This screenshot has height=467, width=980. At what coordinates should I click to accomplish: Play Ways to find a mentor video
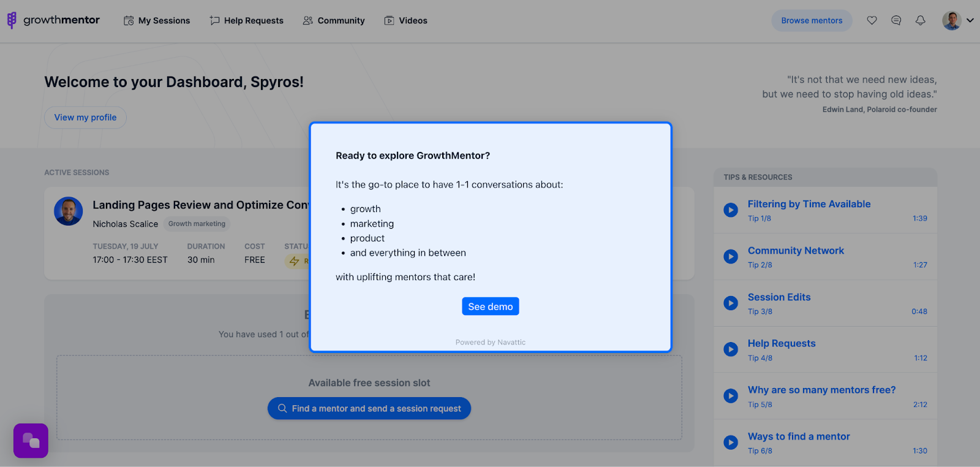pos(731,442)
